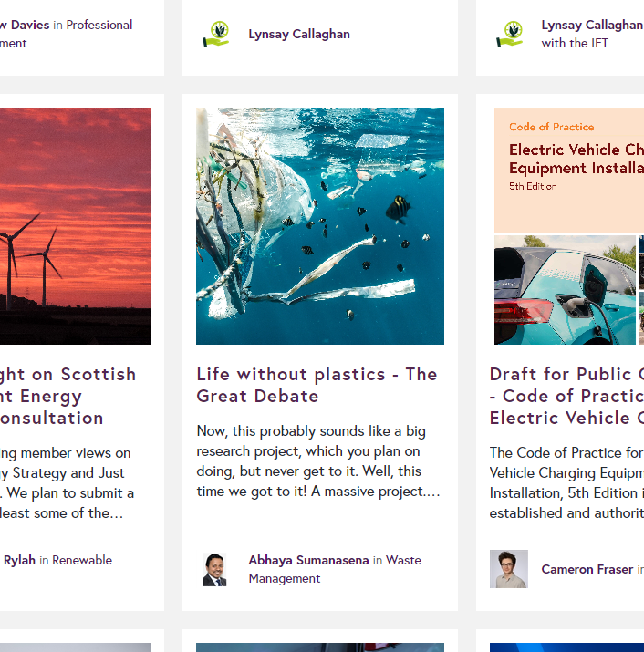
Task: Open Abhaya Sumanasena's profile photo
Action: coord(214,569)
